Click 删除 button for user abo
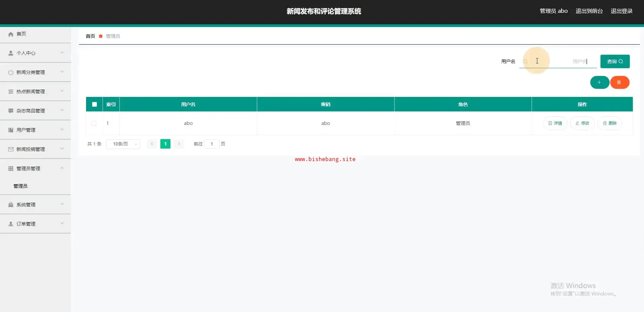The height and width of the screenshot is (312, 644). [x=610, y=123]
